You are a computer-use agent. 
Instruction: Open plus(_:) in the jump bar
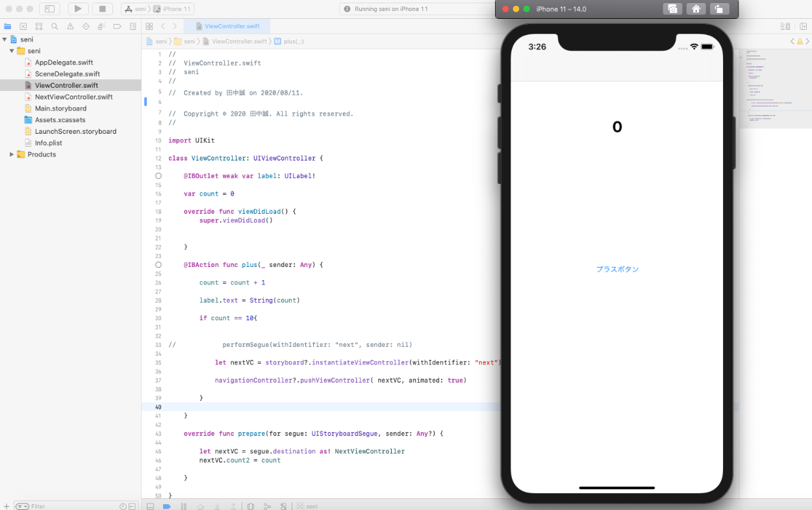click(x=293, y=42)
